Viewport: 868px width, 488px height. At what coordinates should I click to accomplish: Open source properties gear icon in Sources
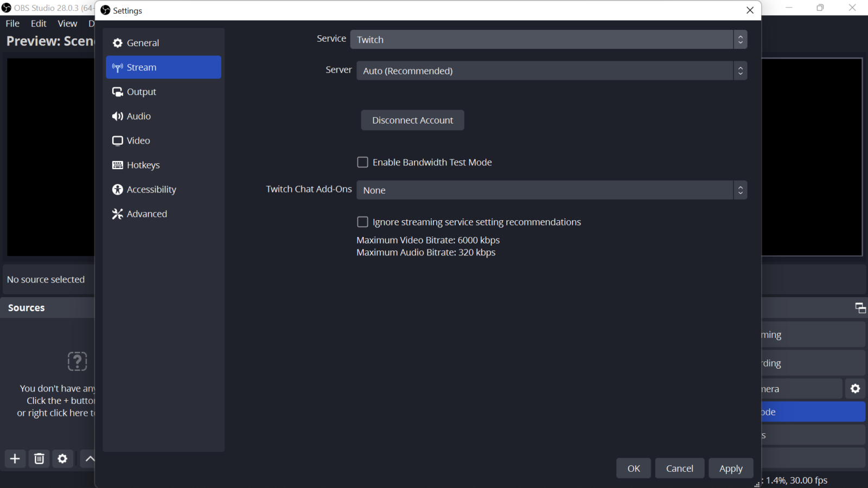point(63,459)
